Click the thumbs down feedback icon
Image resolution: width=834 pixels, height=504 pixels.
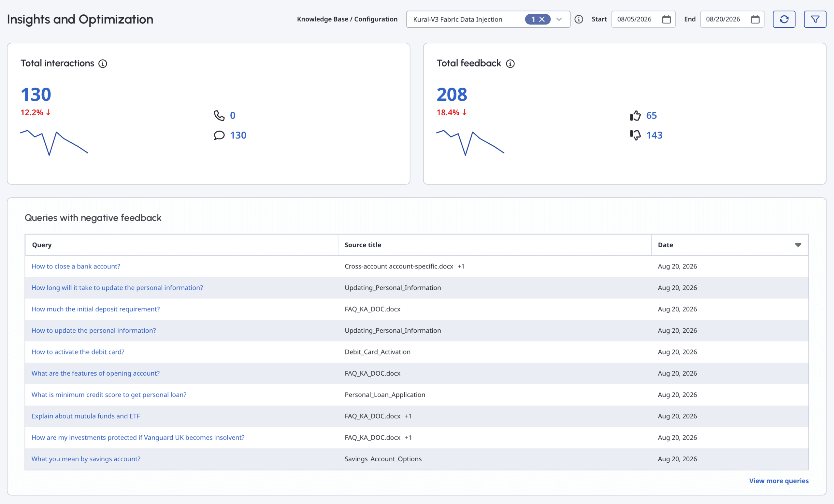coord(635,135)
